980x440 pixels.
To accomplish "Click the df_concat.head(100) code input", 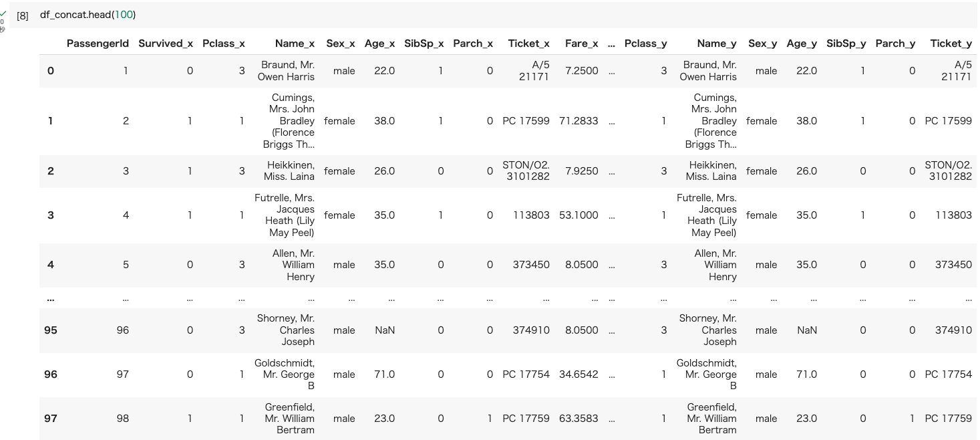I will tap(88, 14).
